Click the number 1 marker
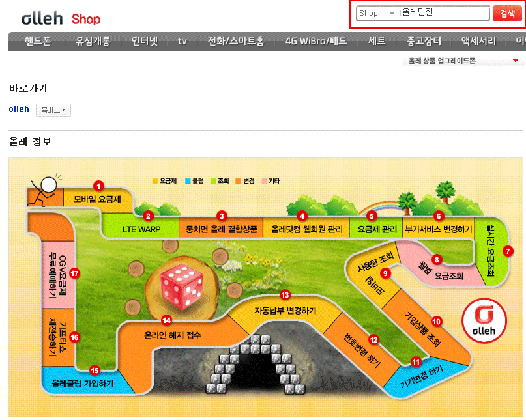526x420 pixels. point(98,186)
